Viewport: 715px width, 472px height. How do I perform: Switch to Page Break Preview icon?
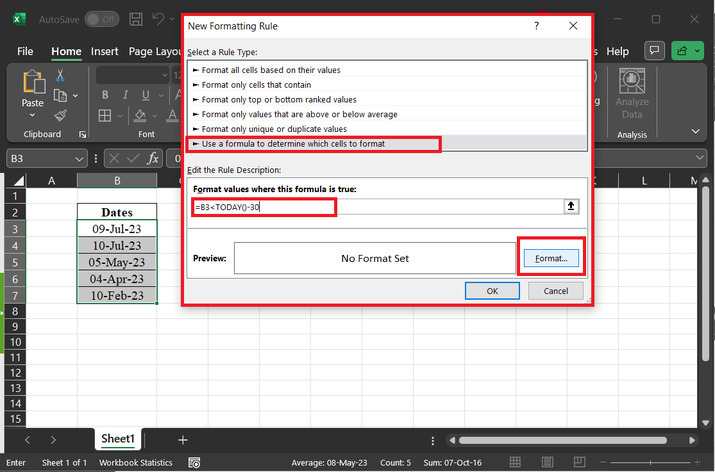pos(579,462)
